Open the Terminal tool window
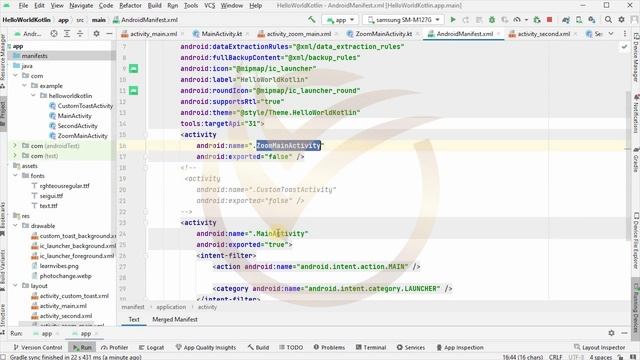The width and height of the screenshot is (640, 360). [371, 347]
